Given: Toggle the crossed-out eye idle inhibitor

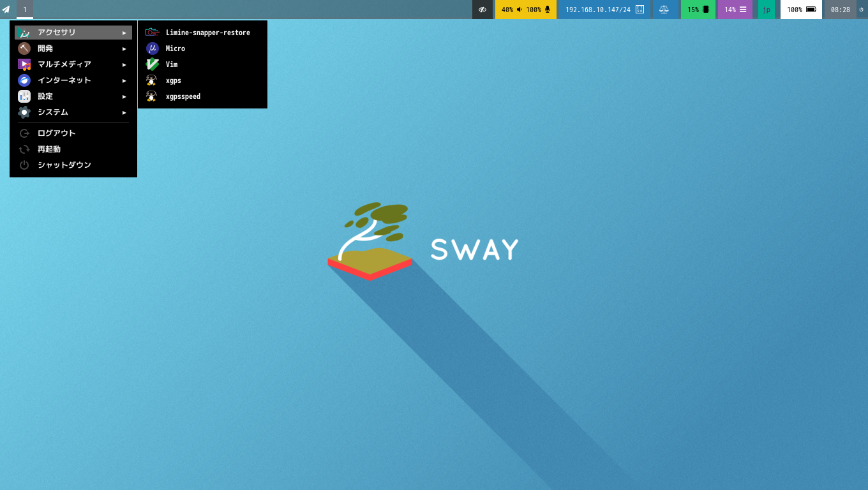Looking at the screenshot, I should pos(483,10).
